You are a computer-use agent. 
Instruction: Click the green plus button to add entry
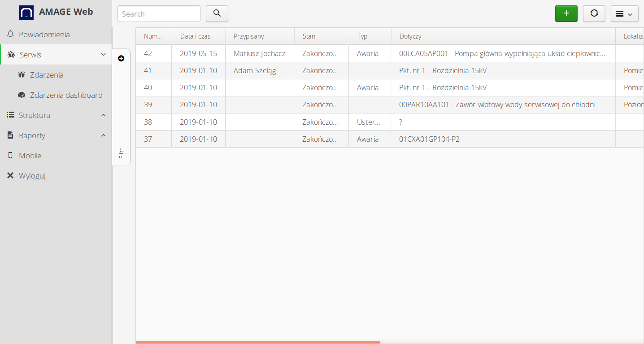pyautogui.click(x=566, y=13)
